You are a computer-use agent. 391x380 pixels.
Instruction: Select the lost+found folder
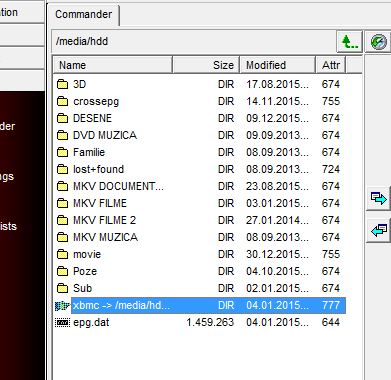199,169
